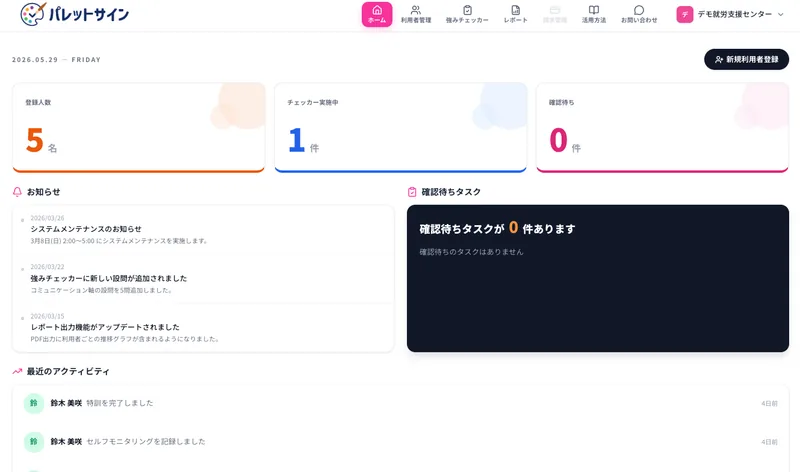Click the pink デ account avatar

tap(685, 14)
